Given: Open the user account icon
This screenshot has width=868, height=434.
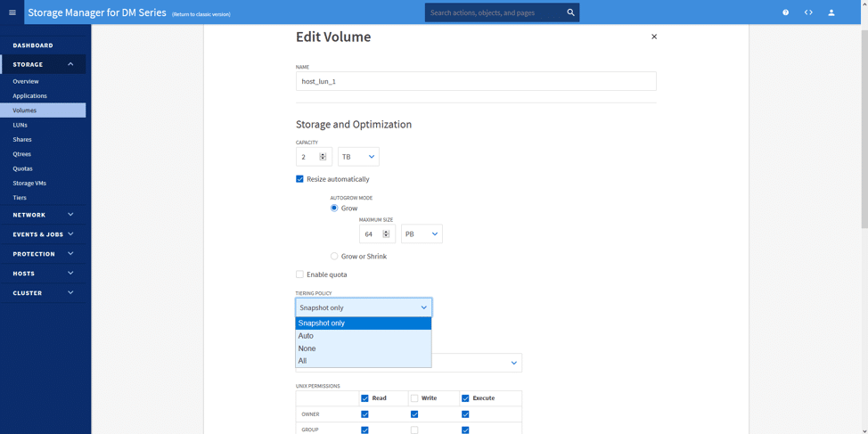Looking at the screenshot, I should click(831, 12).
